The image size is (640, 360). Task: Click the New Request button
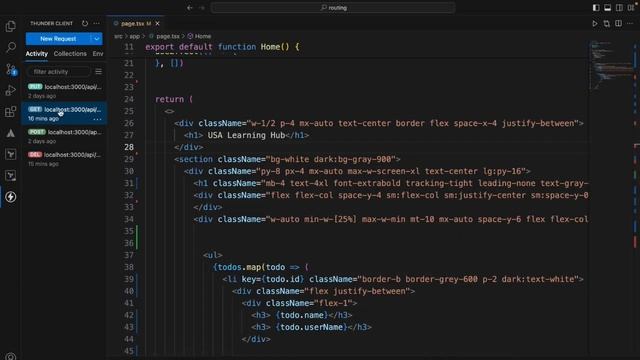coord(58,39)
